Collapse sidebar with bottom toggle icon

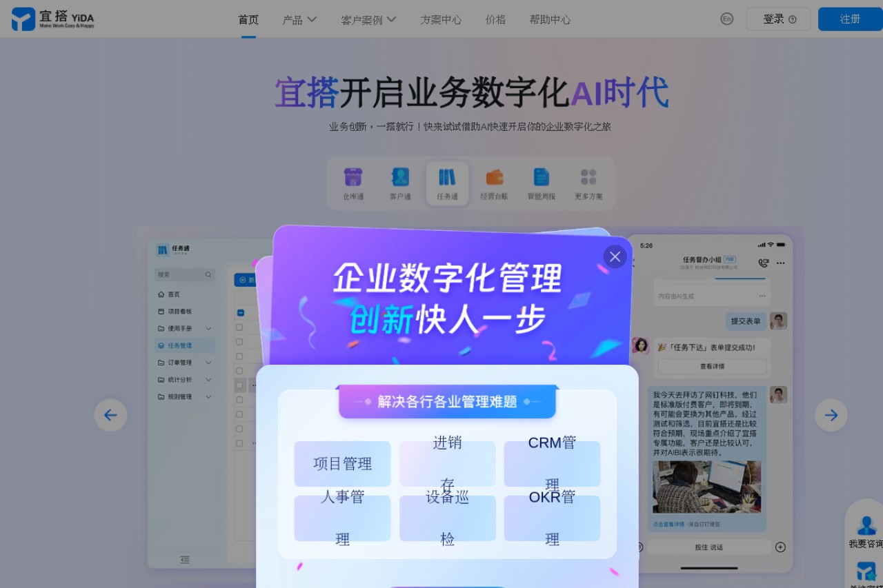pyautogui.click(x=185, y=560)
